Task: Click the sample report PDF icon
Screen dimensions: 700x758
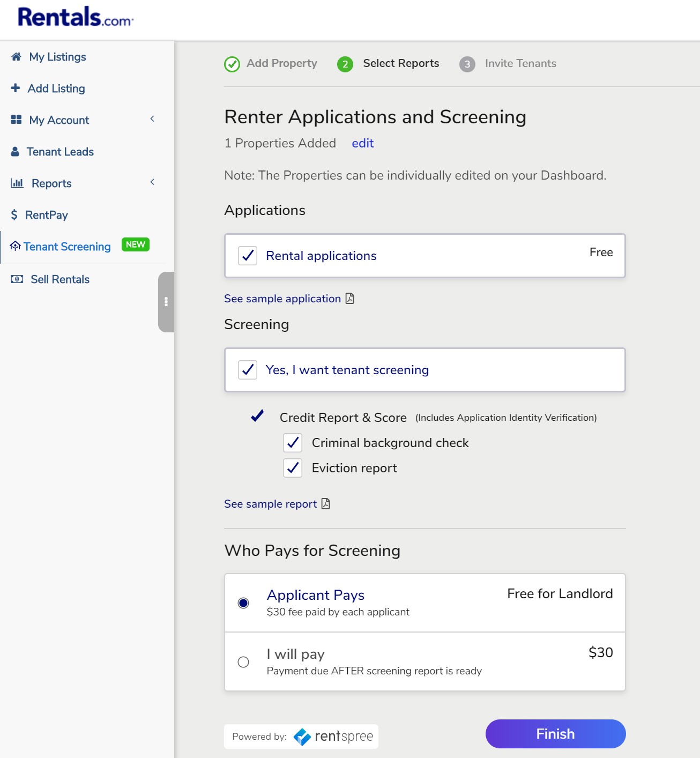Action: (325, 504)
